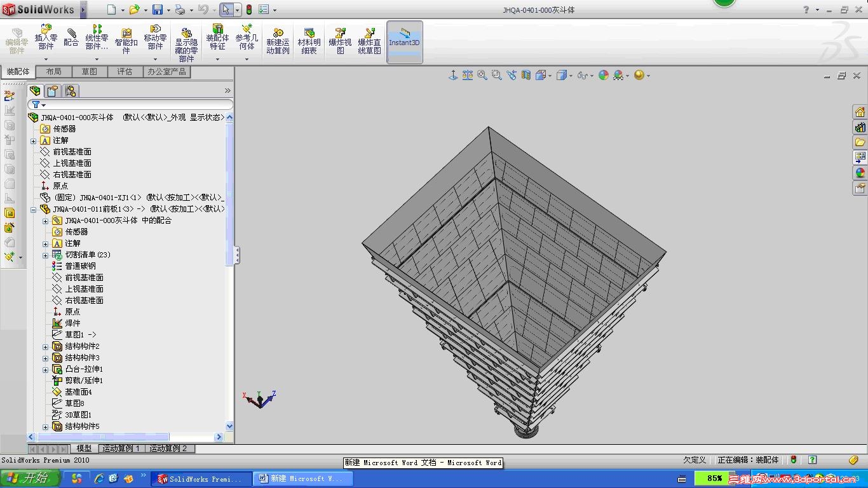Select the 前视基准面 top-level plane

72,152
